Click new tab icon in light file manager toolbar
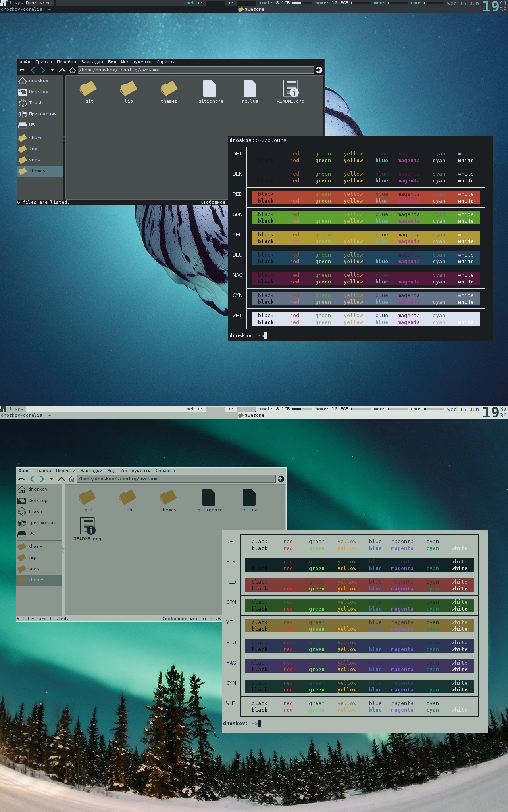508x812 pixels. tap(21, 479)
